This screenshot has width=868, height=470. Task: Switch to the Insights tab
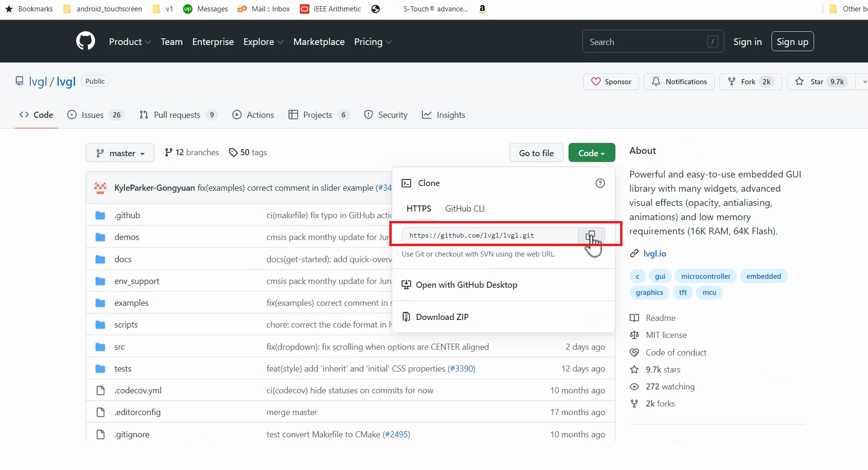pyautogui.click(x=443, y=115)
